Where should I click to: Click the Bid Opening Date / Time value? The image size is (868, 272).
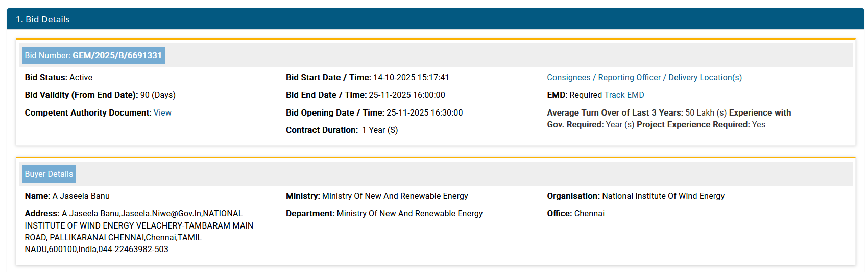(x=424, y=113)
